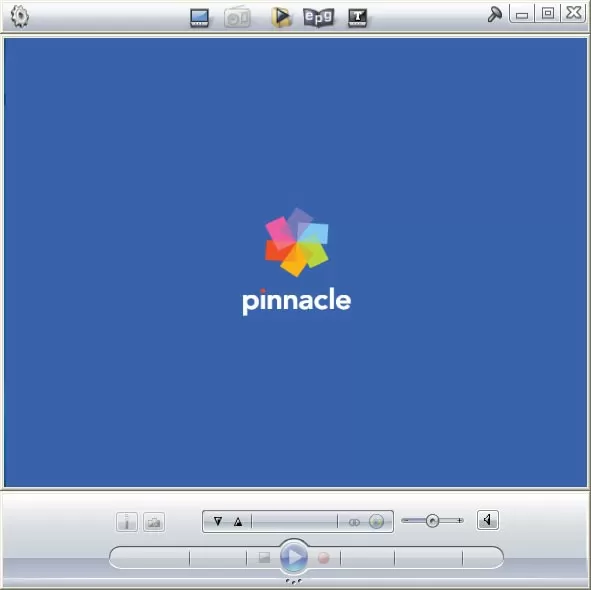Go to the previous channel with the down arrow
591x590 pixels.
pos(217,521)
